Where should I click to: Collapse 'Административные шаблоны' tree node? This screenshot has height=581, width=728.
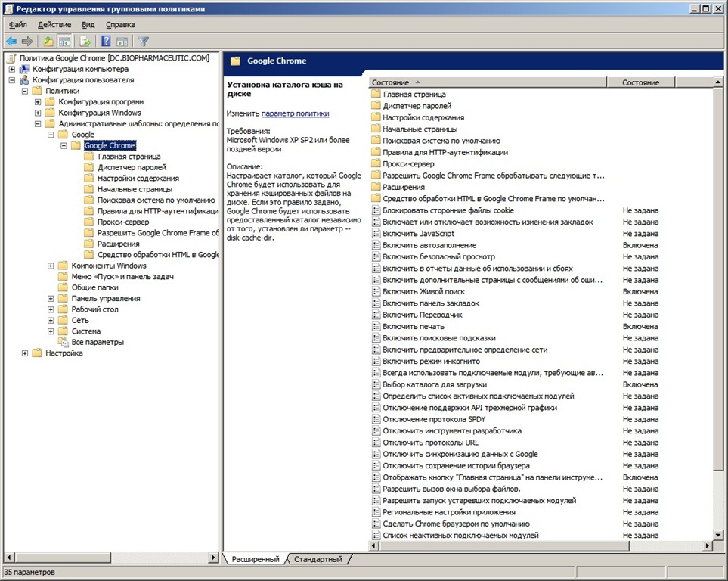pos(38,123)
